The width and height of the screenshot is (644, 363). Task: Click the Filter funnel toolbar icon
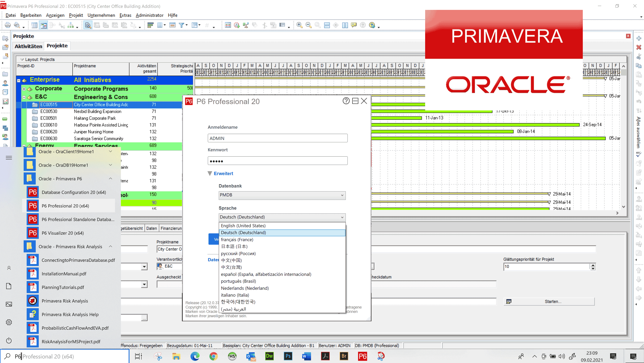click(181, 25)
